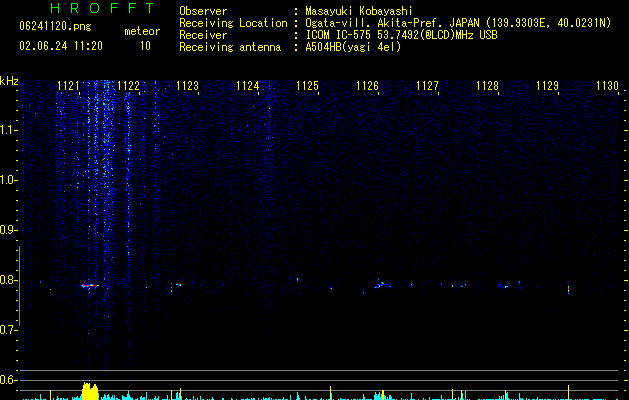Image resolution: width=629 pixels, height=400 pixels.
Task: Select antenna value A504HB(yagi 4el)
Action: (353, 47)
